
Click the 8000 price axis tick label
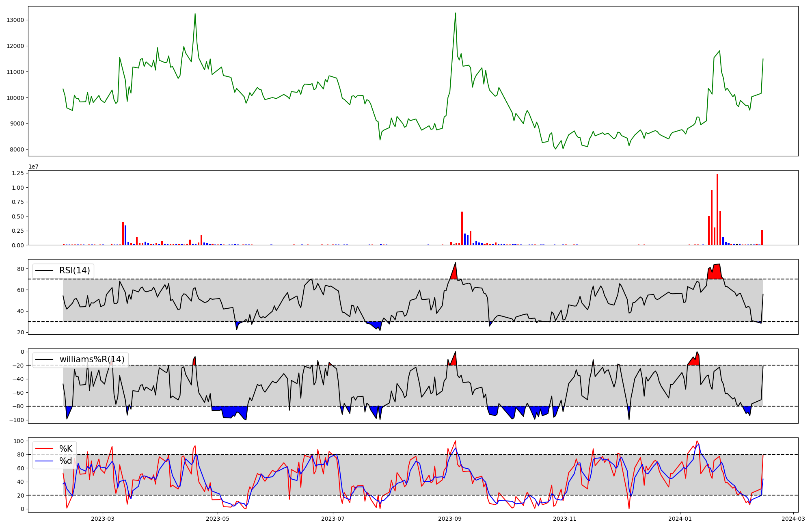(17, 150)
